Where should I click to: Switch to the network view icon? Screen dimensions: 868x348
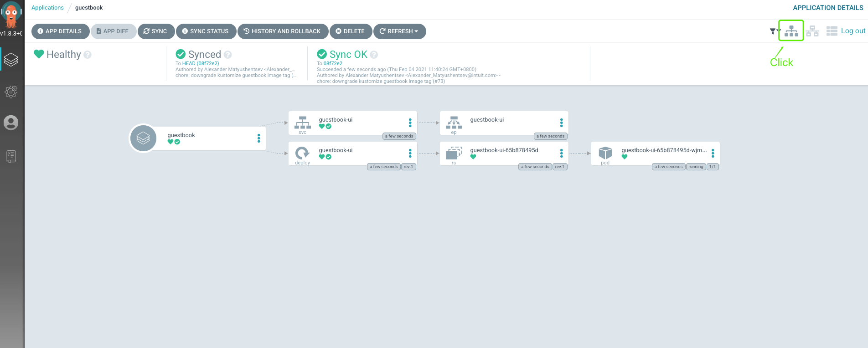pos(812,31)
